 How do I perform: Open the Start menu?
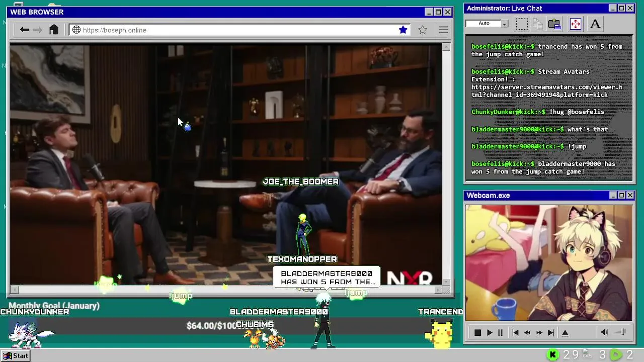[16, 355]
